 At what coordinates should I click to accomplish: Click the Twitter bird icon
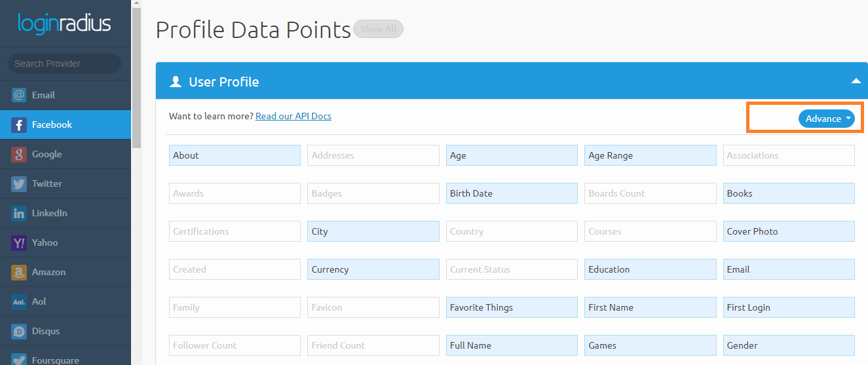pyautogui.click(x=19, y=183)
